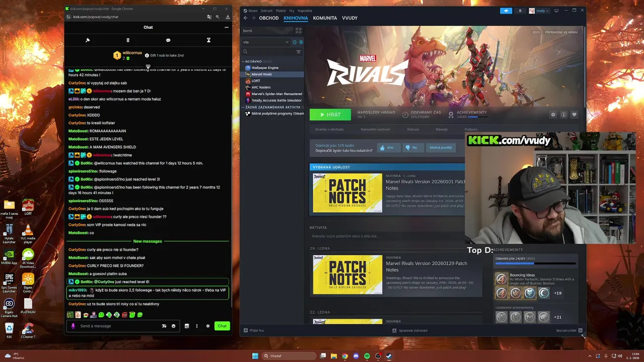Click Přidat hru at Steam bottom left
The width and height of the screenshot is (644, 362).
click(254, 330)
